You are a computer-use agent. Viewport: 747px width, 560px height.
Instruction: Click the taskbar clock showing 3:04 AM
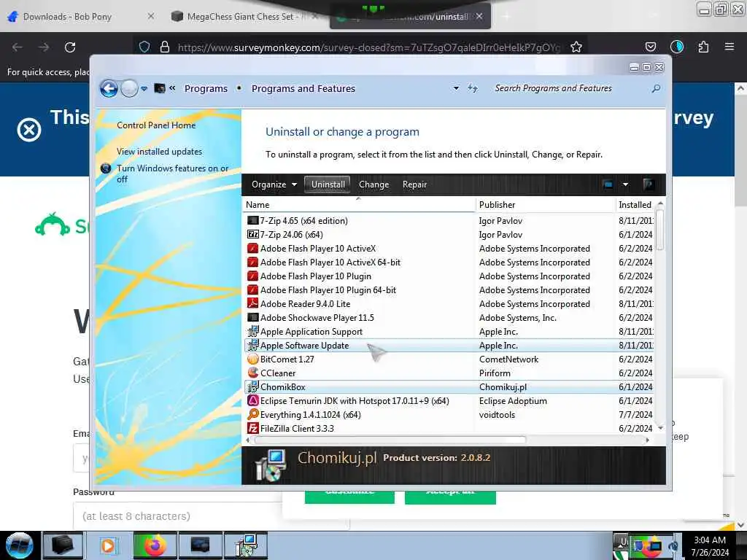710,545
